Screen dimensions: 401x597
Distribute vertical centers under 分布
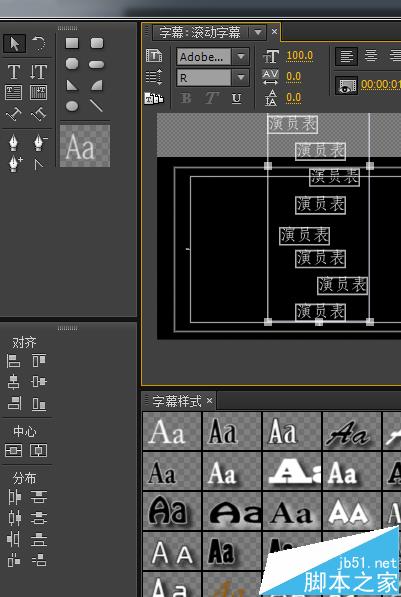click(x=39, y=519)
